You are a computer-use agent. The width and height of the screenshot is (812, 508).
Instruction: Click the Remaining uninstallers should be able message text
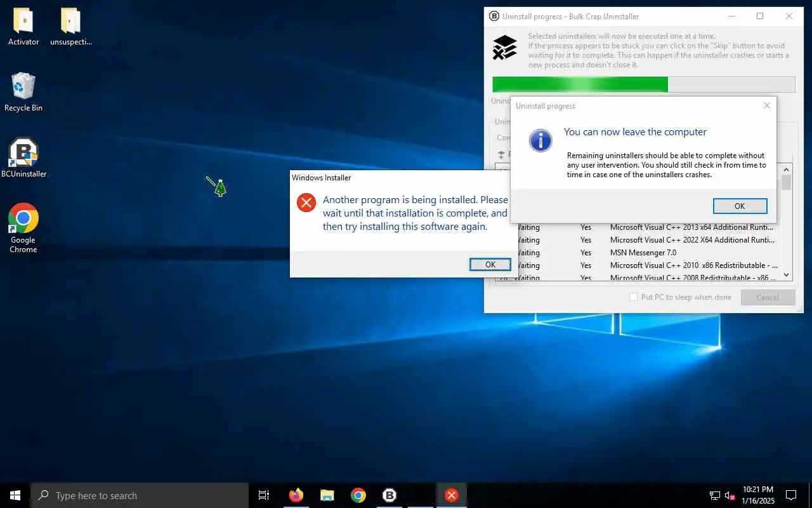point(667,165)
